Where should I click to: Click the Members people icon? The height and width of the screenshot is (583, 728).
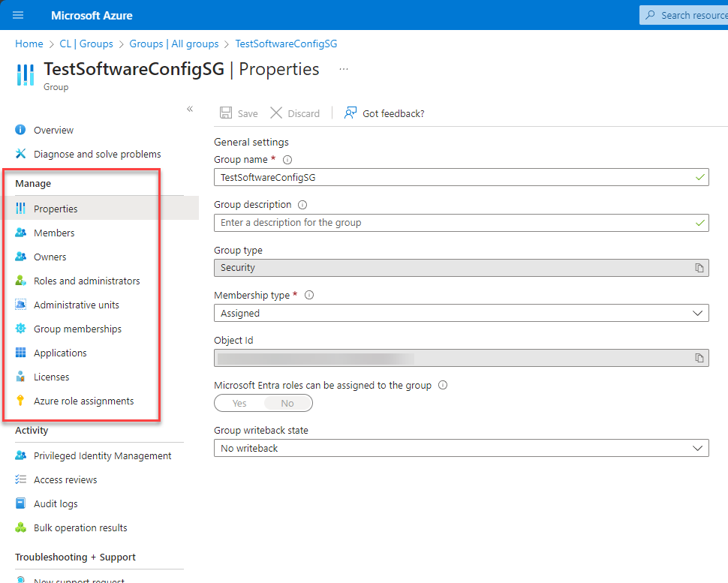coord(20,233)
